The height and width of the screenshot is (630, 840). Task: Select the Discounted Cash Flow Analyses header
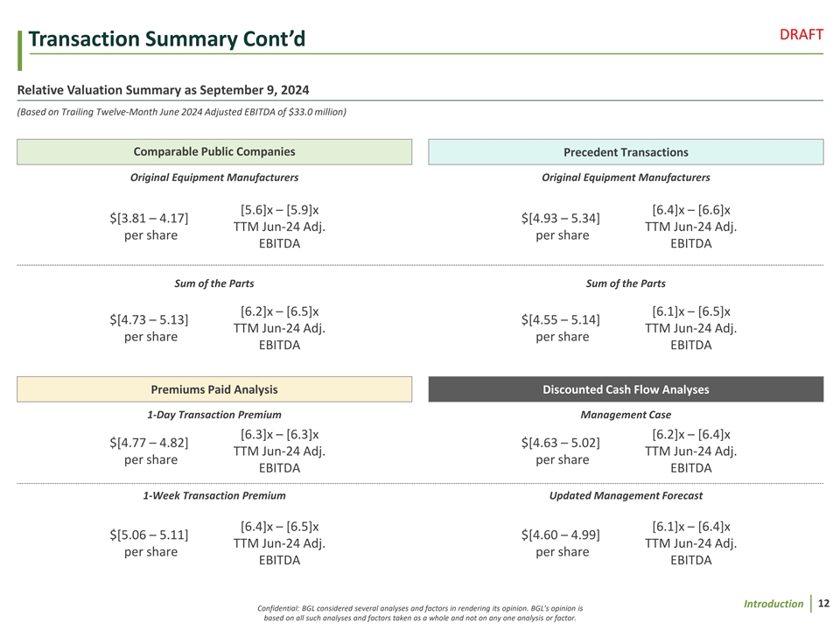coord(626,389)
